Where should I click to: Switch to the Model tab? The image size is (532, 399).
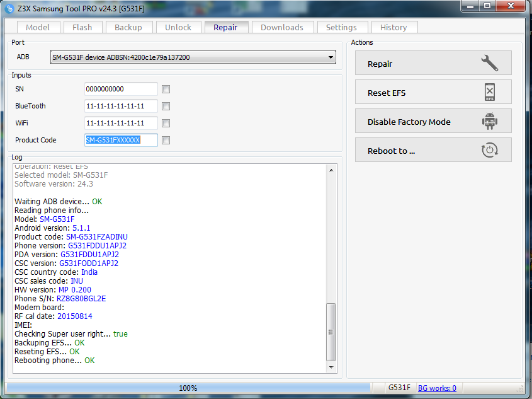[x=38, y=27]
